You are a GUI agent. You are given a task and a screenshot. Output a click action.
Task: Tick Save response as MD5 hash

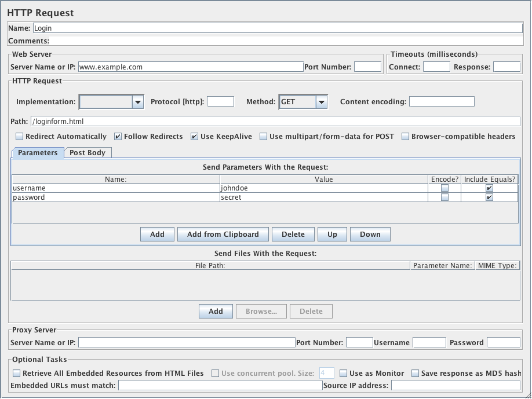[x=416, y=374]
